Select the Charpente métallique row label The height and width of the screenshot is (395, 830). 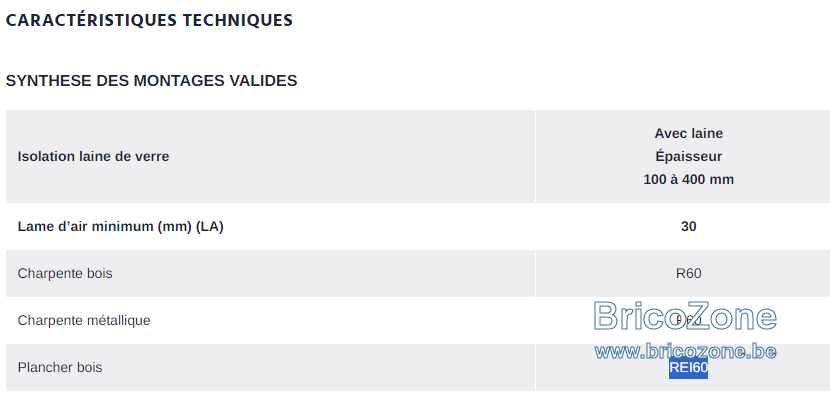pyautogui.click(x=84, y=320)
